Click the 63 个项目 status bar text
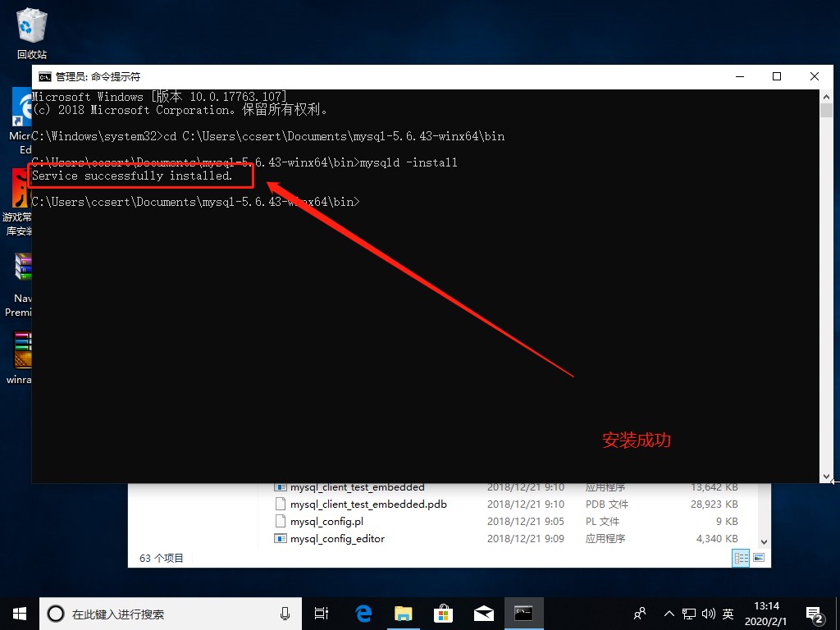Screen dimensions: 840x630 coord(162,558)
